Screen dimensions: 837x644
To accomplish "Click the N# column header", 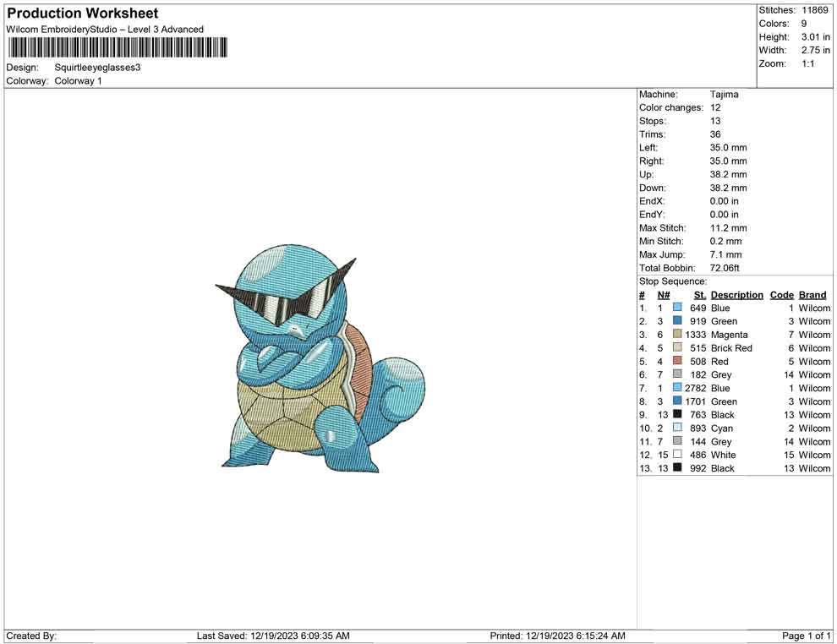I will pos(664,295).
